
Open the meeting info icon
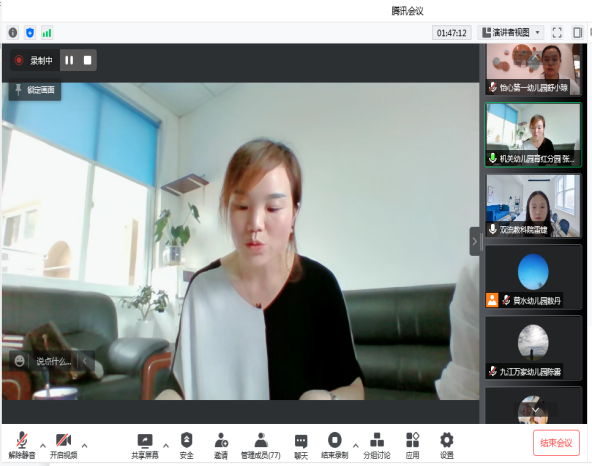point(13,33)
